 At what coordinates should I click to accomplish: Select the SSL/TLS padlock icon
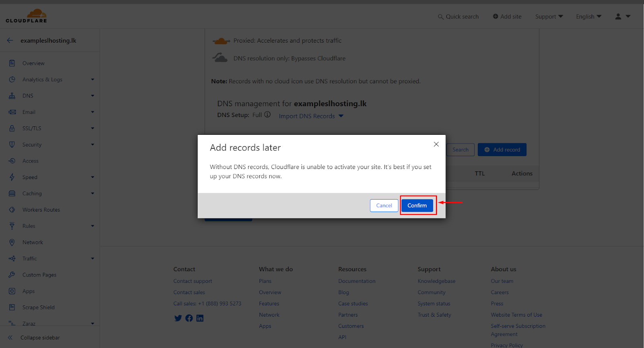[12, 128]
